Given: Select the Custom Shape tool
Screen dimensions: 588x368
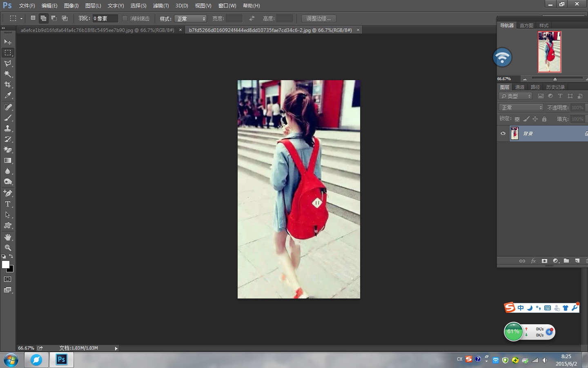Looking at the screenshot, I should 8,225.
